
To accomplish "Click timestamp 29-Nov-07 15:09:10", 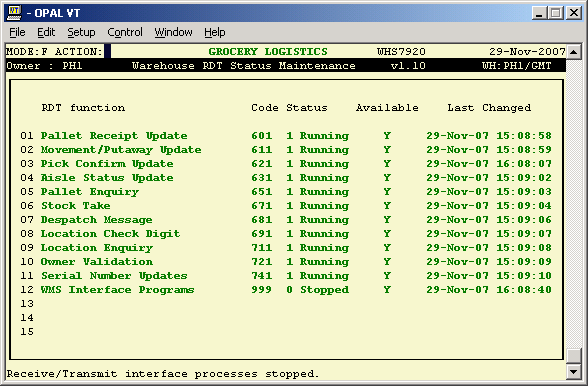I will (489, 276).
